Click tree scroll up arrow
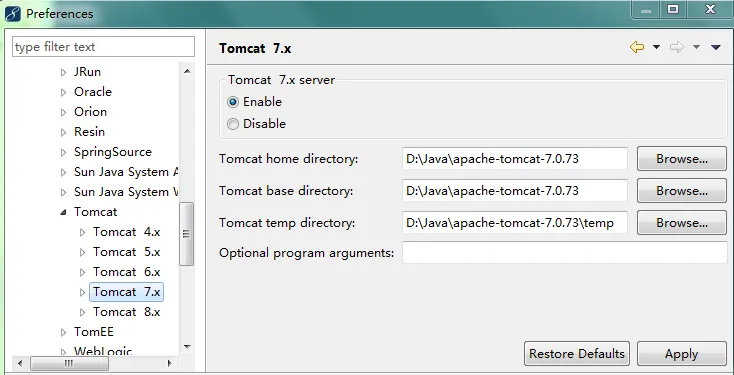This screenshot has width=734, height=375. (x=187, y=71)
